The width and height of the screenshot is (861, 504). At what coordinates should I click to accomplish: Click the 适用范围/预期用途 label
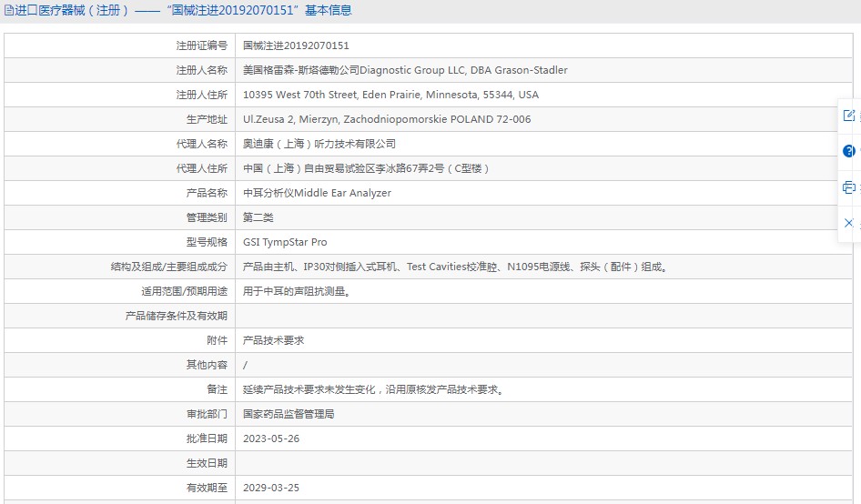pos(185,291)
